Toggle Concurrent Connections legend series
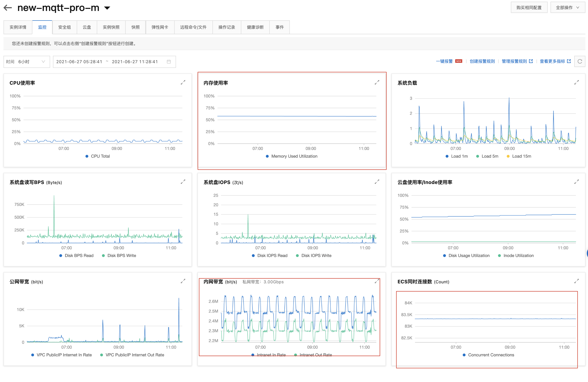588x382 pixels. pyautogui.click(x=488, y=355)
